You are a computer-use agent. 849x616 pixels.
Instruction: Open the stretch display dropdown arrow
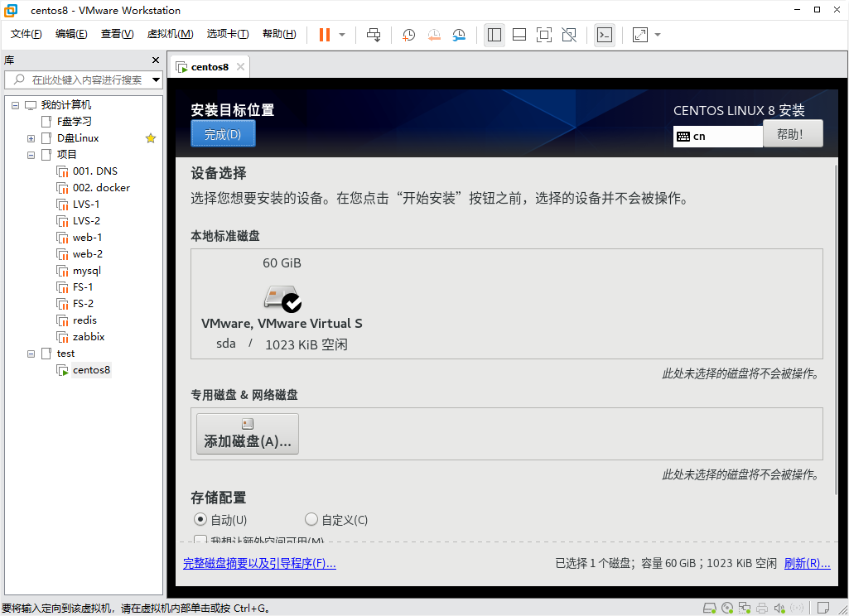(658, 35)
